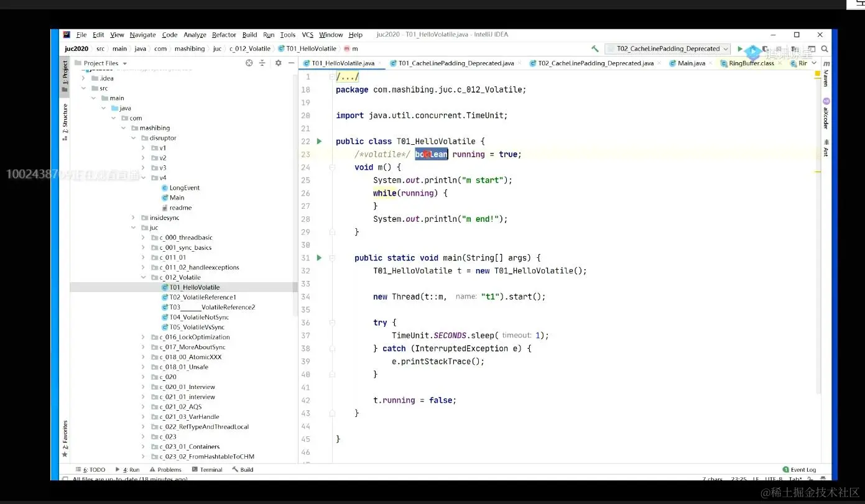Image resolution: width=865 pixels, height=504 pixels.
Task: Open the aiXcoder side panel
Action: (x=826, y=113)
